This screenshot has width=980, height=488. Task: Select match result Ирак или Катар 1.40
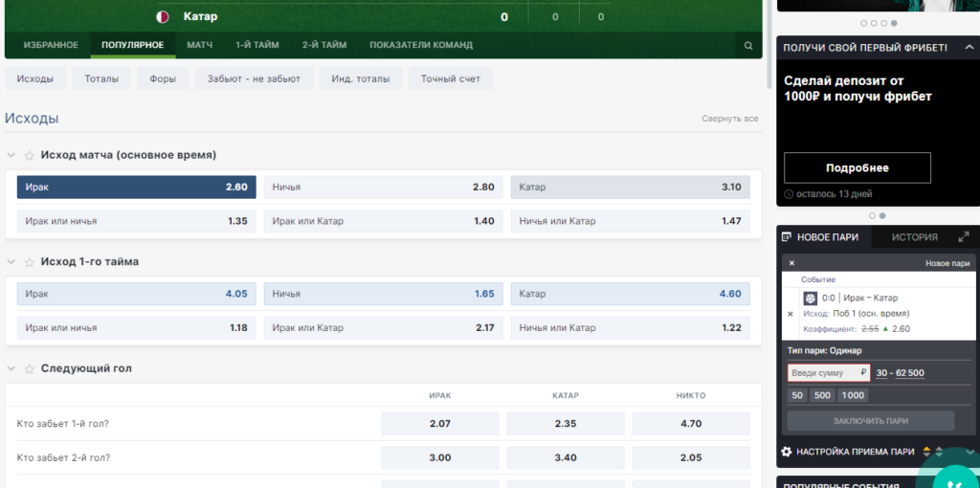pos(383,221)
